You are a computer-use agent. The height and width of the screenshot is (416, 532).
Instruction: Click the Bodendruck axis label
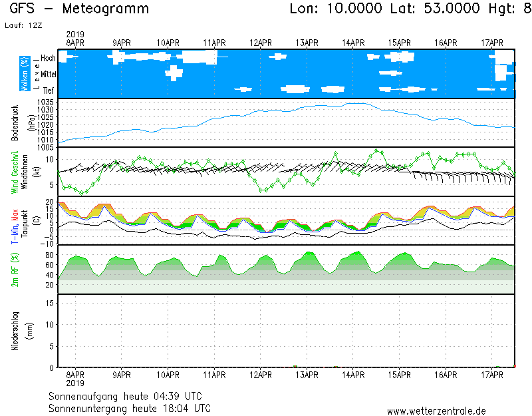click(15, 122)
